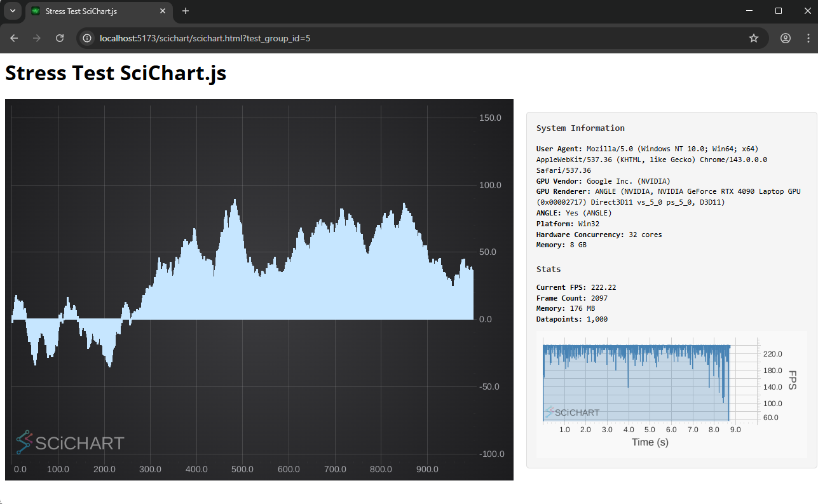Reload the page with the refresh icon
The image size is (818, 504).
click(60, 38)
